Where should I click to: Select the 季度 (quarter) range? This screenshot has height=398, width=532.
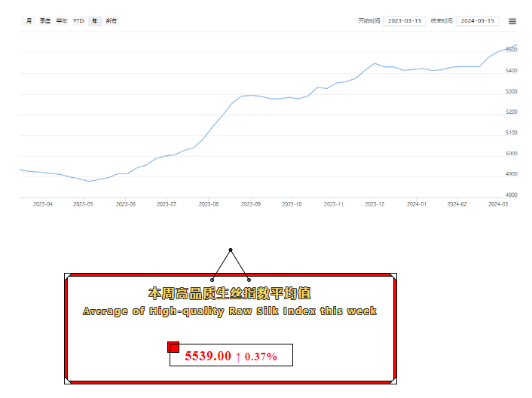coord(45,21)
